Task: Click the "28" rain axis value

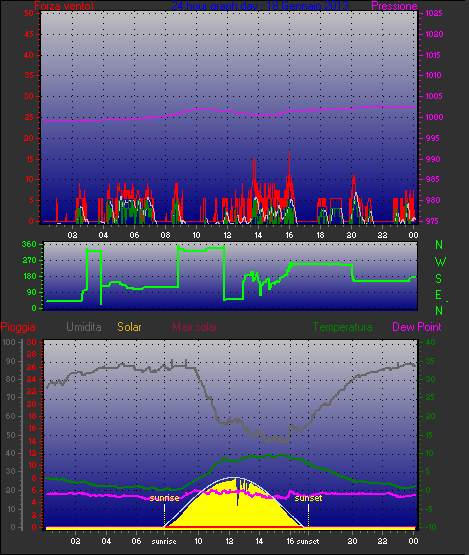Action: (32, 354)
